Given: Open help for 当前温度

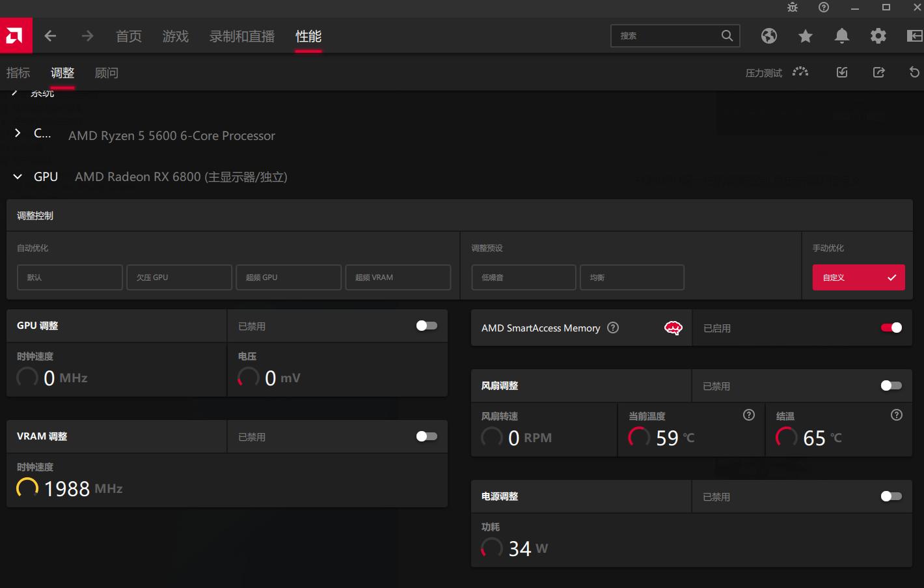Looking at the screenshot, I should click(x=749, y=415).
